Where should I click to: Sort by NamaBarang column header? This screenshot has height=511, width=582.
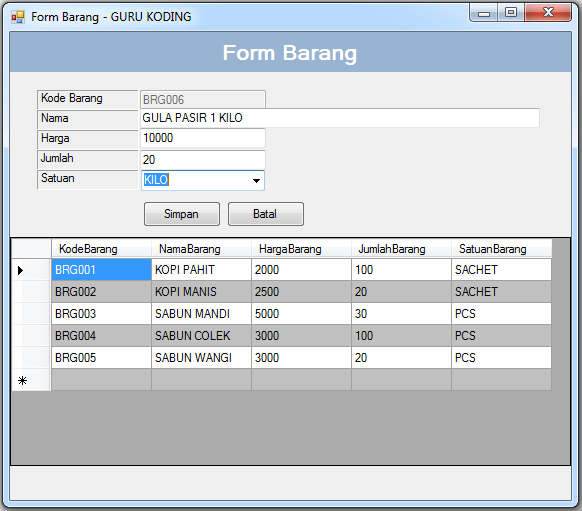point(201,249)
